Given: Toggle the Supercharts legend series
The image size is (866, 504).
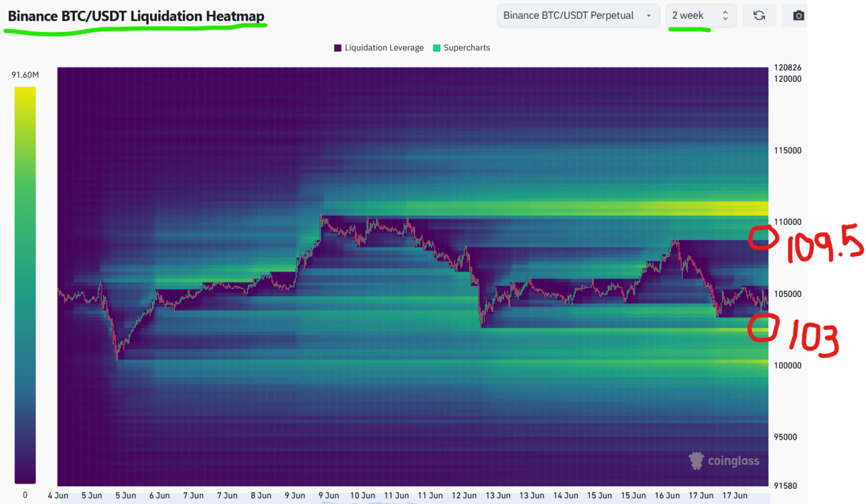Looking at the screenshot, I should (x=462, y=48).
